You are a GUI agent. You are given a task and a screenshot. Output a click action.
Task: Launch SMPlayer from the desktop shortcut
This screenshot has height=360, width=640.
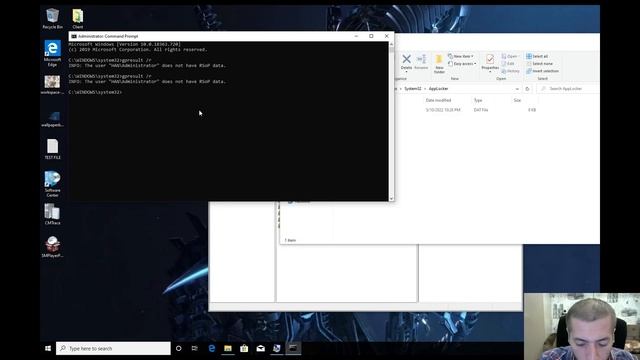(52, 247)
